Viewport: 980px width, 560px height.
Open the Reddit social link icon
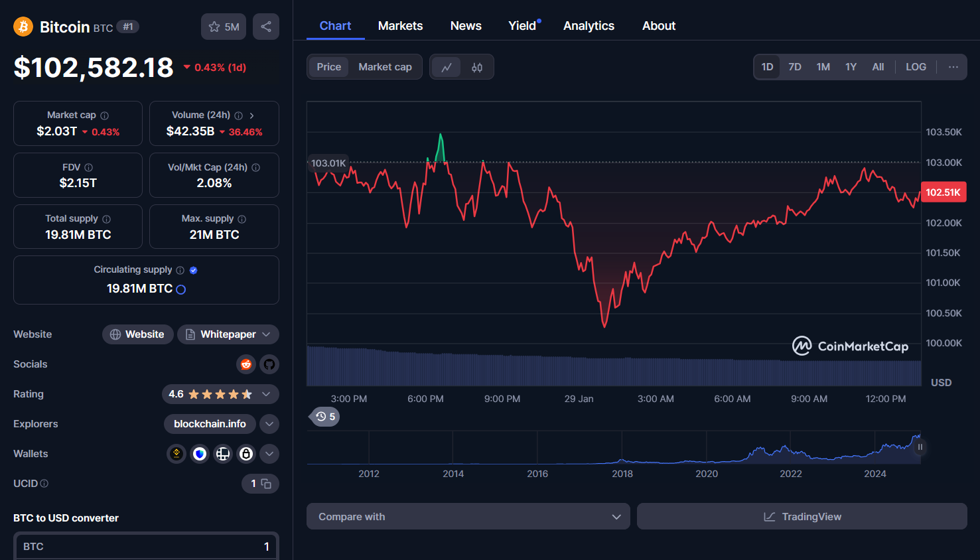click(x=246, y=364)
